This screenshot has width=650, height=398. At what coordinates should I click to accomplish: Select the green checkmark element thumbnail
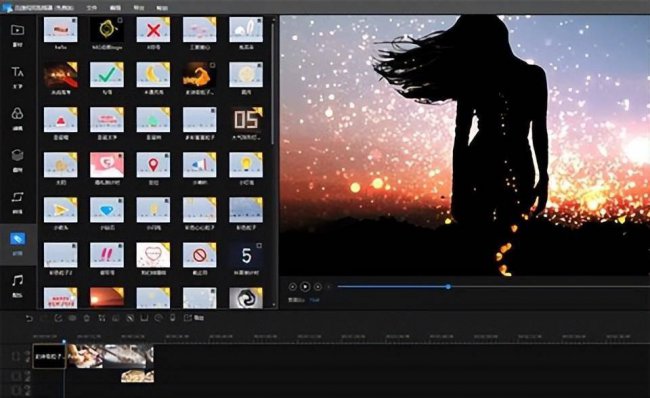pos(107,75)
